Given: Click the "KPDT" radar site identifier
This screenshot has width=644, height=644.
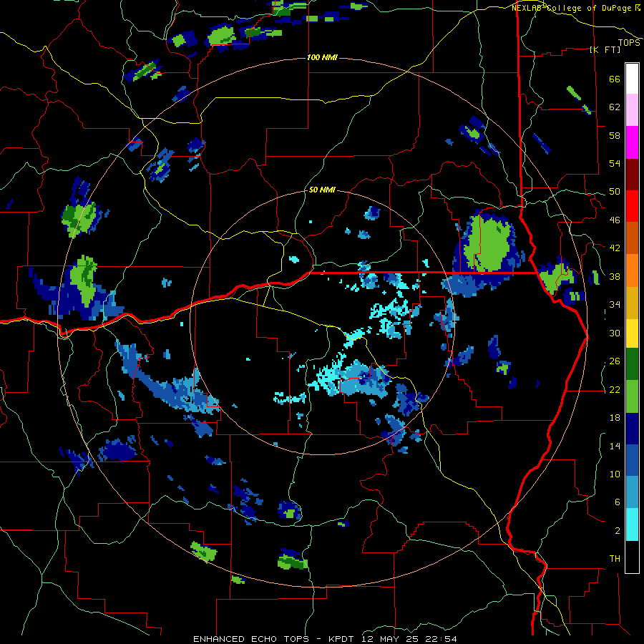Looking at the screenshot, I should pos(341,639).
